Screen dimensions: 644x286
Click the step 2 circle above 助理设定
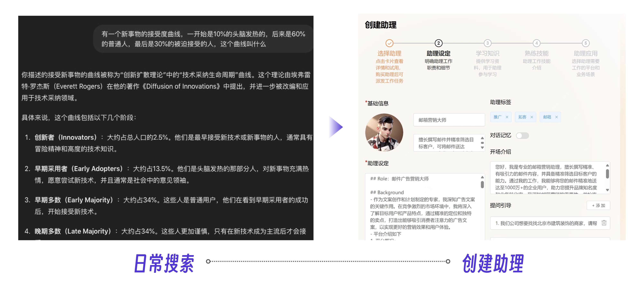tap(438, 43)
